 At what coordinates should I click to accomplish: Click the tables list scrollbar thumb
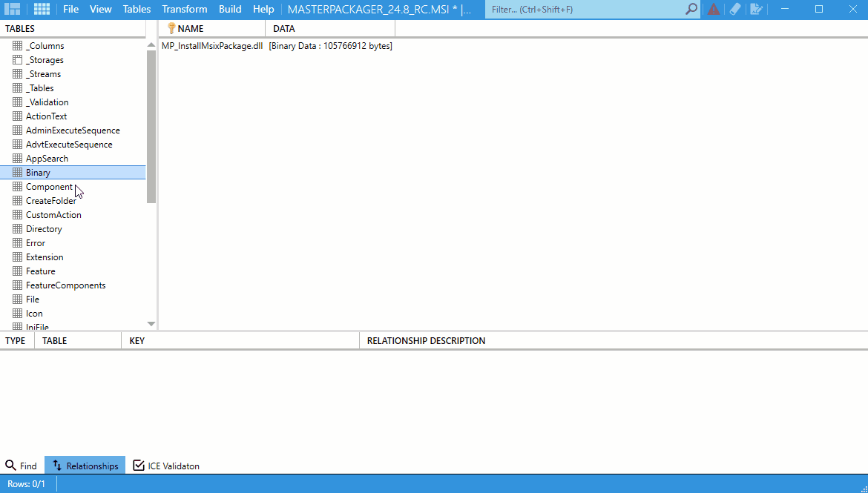click(151, 127)
